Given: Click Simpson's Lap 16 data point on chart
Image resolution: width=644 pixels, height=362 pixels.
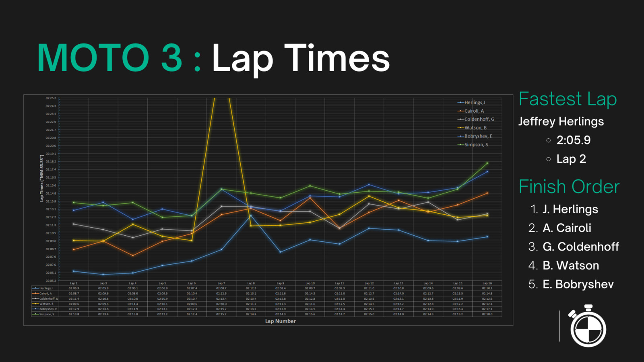Looking at the screenshot, I should pyautogui.click(x=487, y=163).
